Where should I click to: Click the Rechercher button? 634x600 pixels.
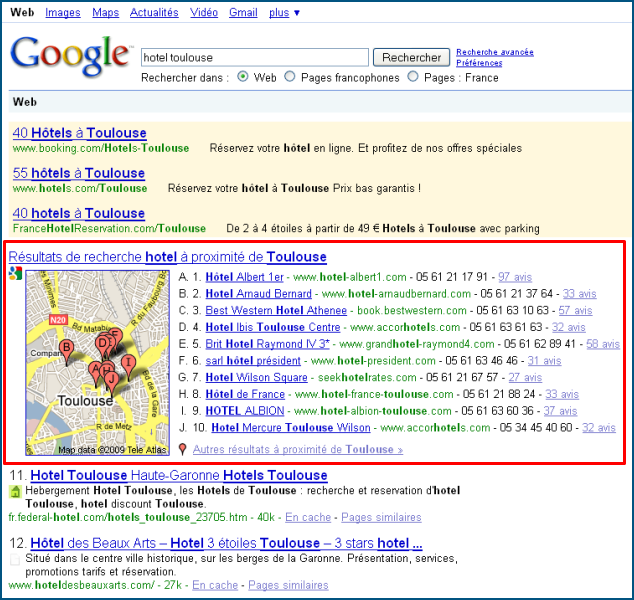tap(411, 57)
